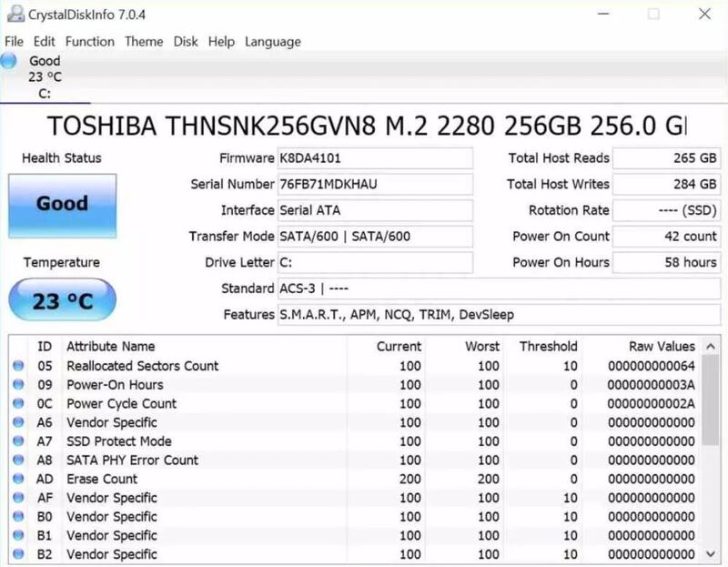Click status icon beside Power Cycle Count
The image size is (728, 567).
[18, 404]
